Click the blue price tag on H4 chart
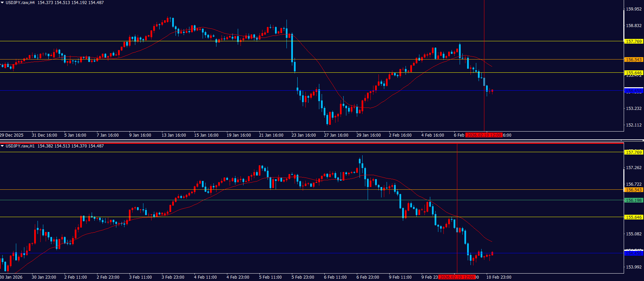The width and height of the screenshot is (644, 281). pos(633,91)
